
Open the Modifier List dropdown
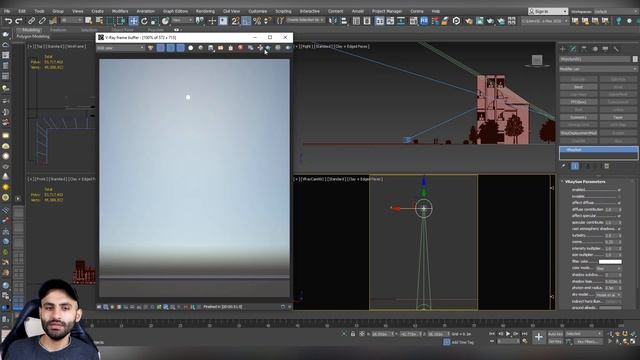(598, 69)
